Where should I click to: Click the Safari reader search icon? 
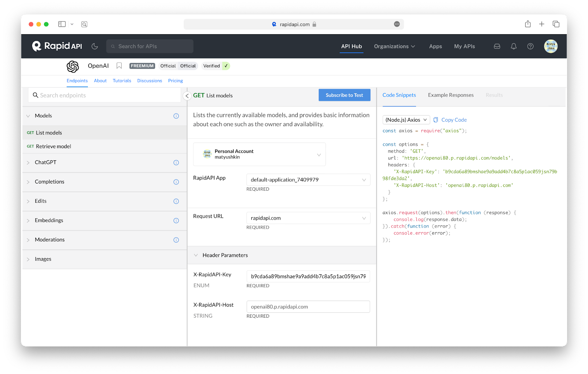pos(84,24)
